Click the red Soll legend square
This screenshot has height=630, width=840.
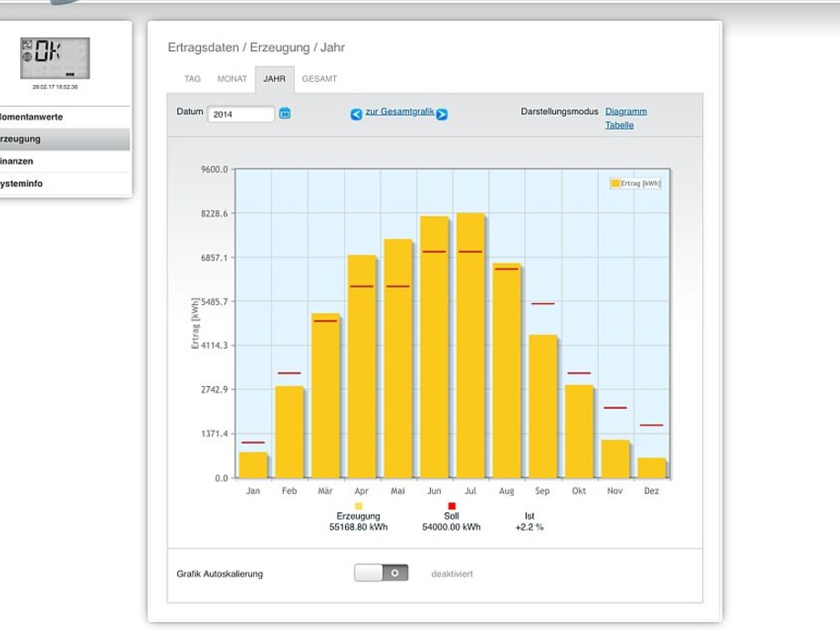pos(452,506)
